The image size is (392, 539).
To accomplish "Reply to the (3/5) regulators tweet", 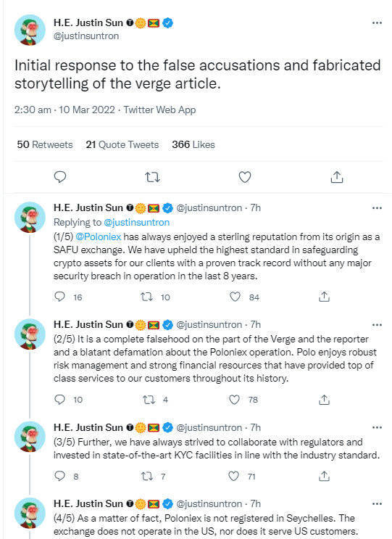I will tap(59, 476).
